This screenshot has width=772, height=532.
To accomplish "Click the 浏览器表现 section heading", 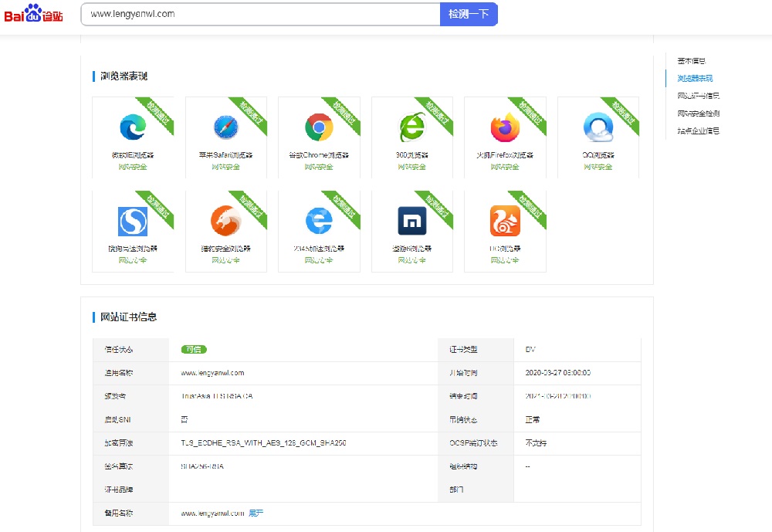I will tap(124, 76).
